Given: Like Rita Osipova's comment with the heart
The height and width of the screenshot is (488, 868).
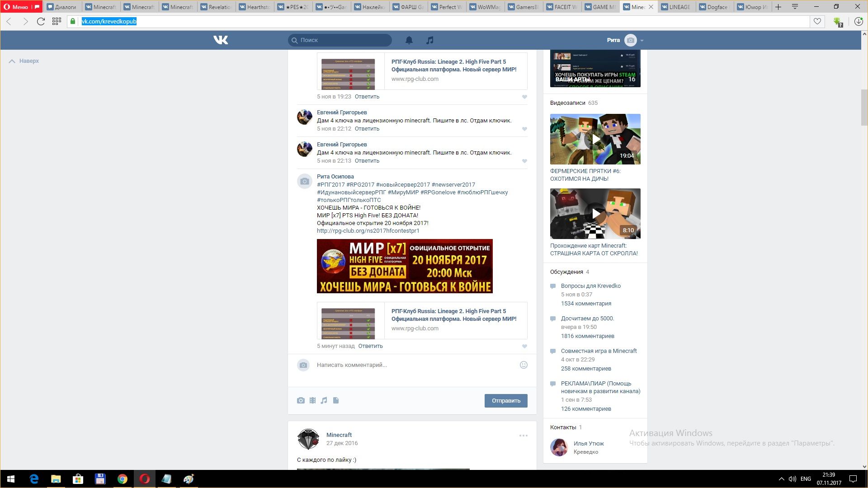Looking at the screenshot, I should tap(524, 347).
